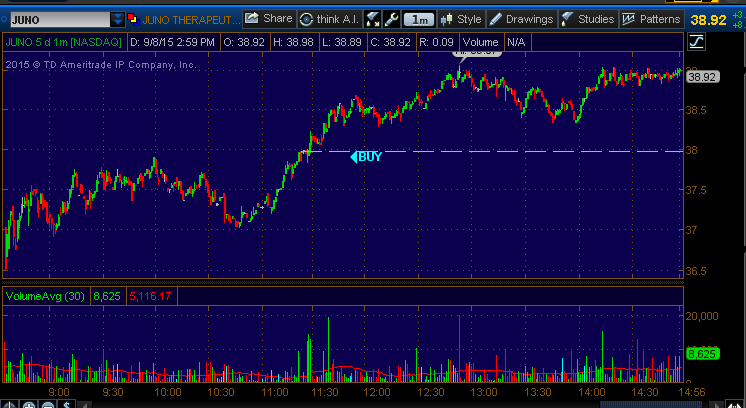Click the price-curve icon below the quote
Screen dimensions: 746x408
click(696, 42)
